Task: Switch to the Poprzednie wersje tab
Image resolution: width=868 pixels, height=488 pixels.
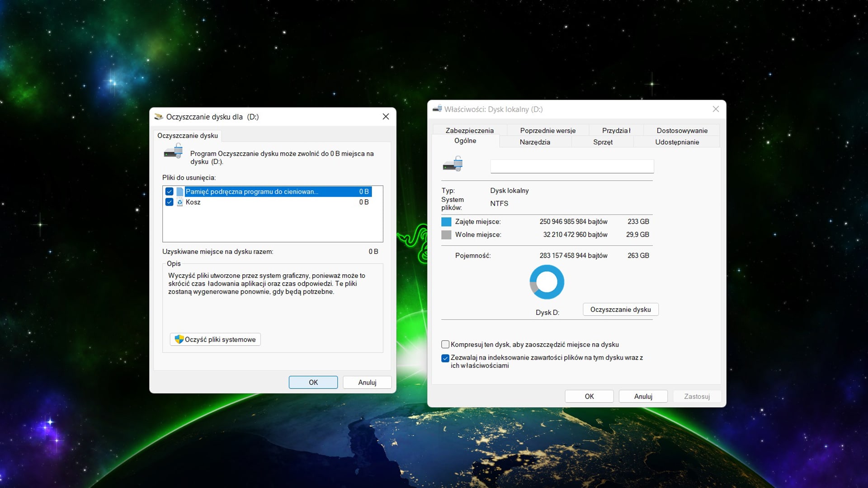Action: point(548,130)
